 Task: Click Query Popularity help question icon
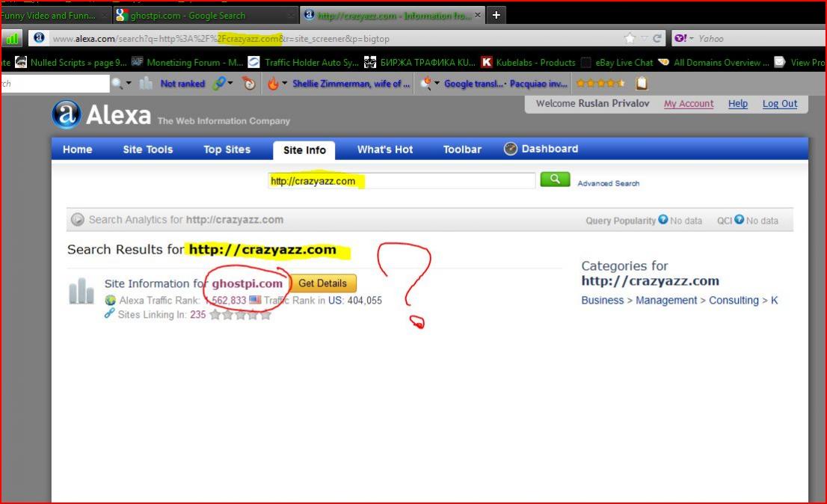coord(663,219)
